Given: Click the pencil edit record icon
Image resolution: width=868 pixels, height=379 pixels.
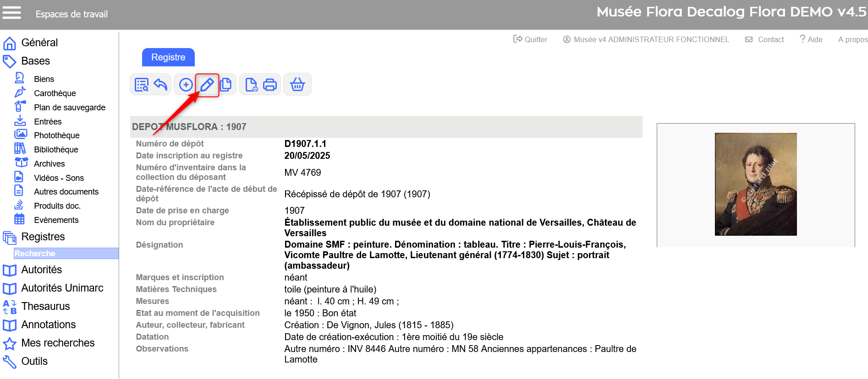Looking at the screenshot, I should (207, 85).
